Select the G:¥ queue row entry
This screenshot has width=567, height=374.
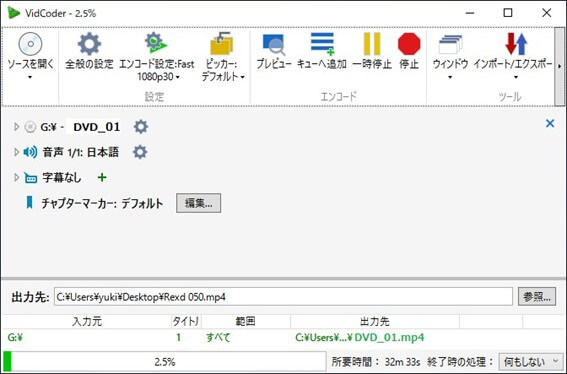15,337
